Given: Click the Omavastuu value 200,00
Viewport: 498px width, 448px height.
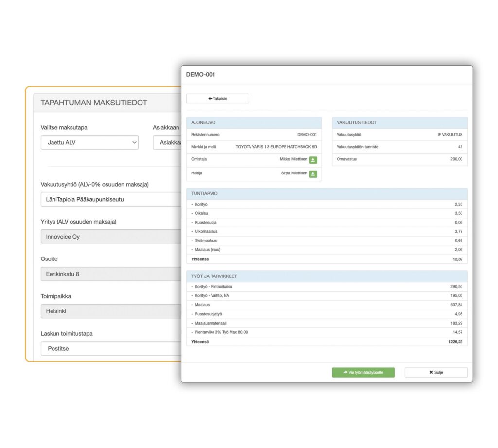Looking at the screenshot, I should (x=456, y=159).
